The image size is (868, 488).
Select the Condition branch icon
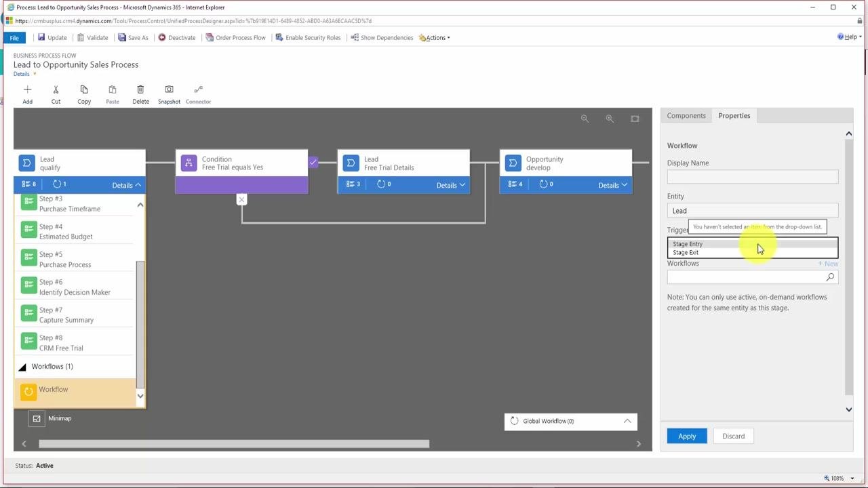click(x=189, y=163)
